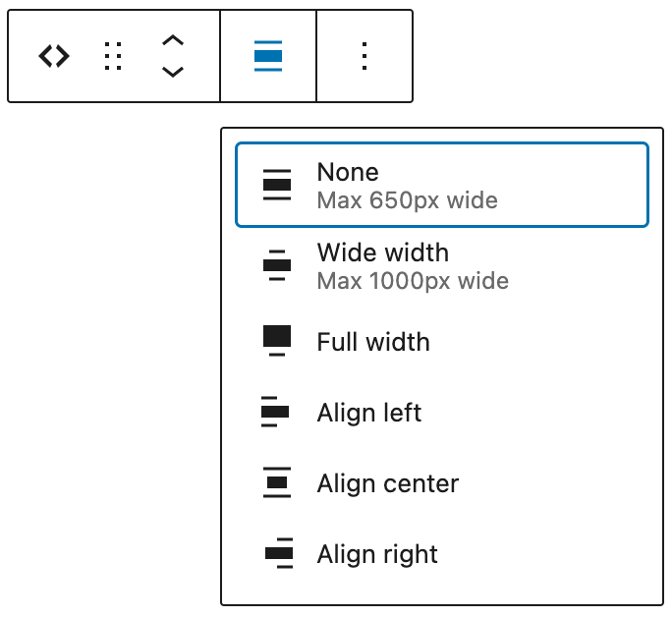
Task: Select Align left from the menu
Action: point(442,413)
